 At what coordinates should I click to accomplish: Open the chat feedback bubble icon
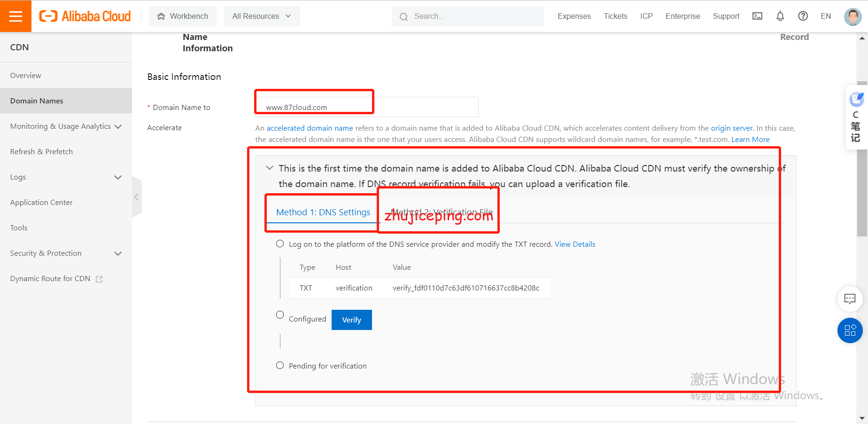tap(850, 298)
